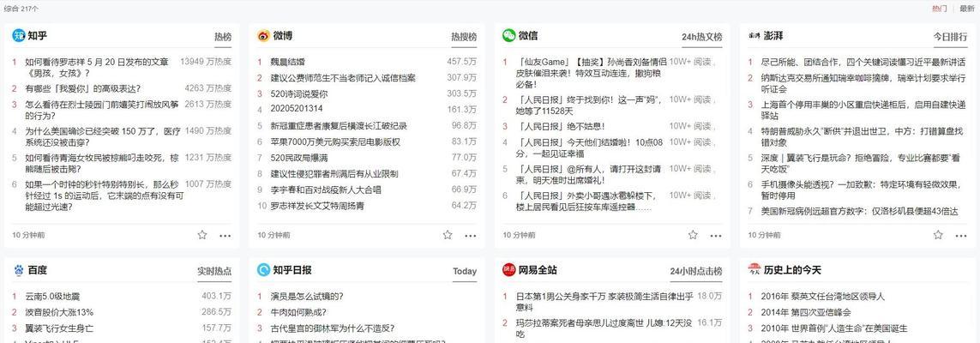This screenshot has width=980, height=343.
Task: Click the 澎湃 logo icon
Action: coord(755,36)
